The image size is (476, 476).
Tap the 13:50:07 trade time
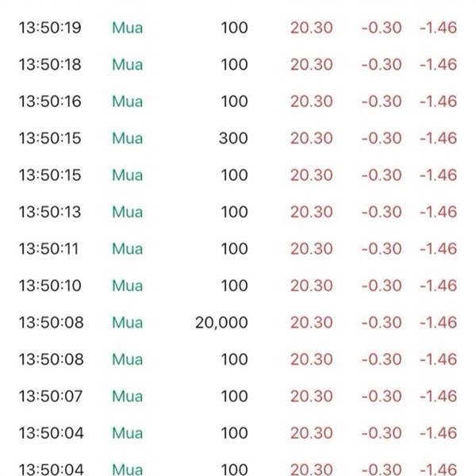coord(51,396)
